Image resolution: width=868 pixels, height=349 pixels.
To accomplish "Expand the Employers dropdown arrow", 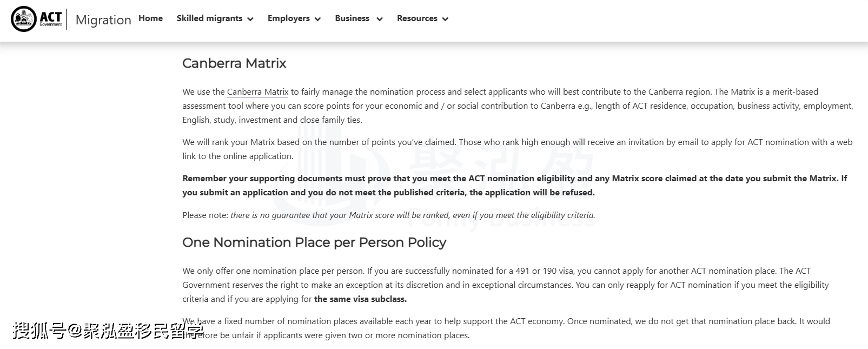I will [x=317, y=19].
